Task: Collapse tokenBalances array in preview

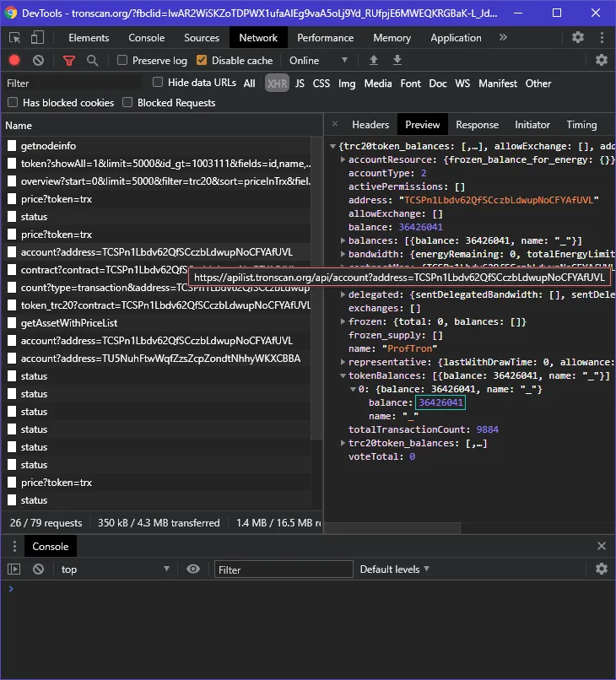Action: (x=343, y=375)
